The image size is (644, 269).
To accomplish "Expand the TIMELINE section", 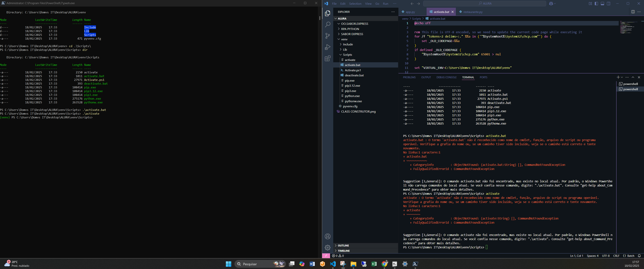I will 366,251.
